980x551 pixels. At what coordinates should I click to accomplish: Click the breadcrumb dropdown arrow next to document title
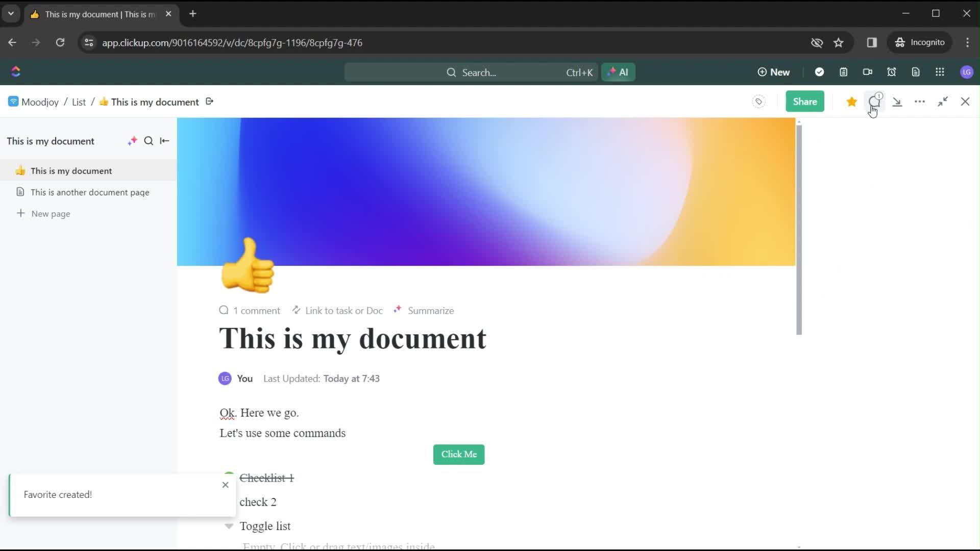pos(209,102)
